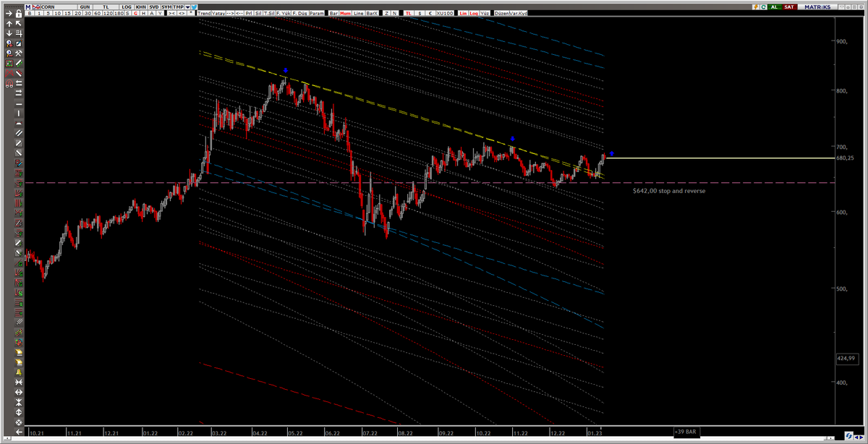Viewport: 868px width, 444px height.
Task: Select the A monthly period
Action: click(151, 14)
